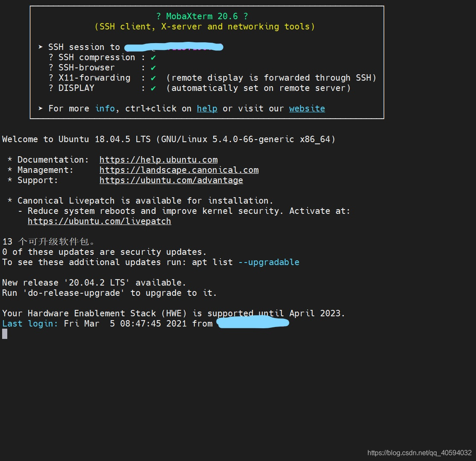Click the SSH compression checkmark

pyautogui.click(x=153, y=57)
